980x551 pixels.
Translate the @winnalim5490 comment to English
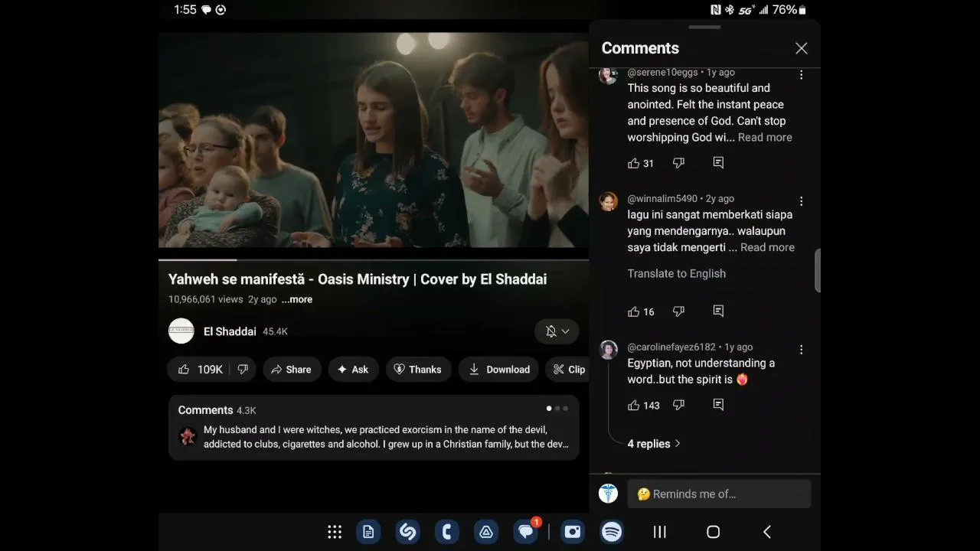click(677, 274)
